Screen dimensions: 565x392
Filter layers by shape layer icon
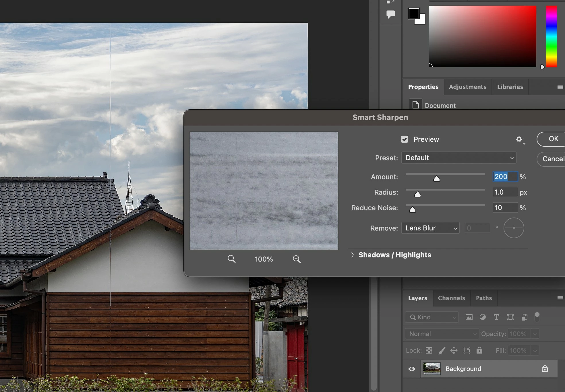(x=510, y=317)
